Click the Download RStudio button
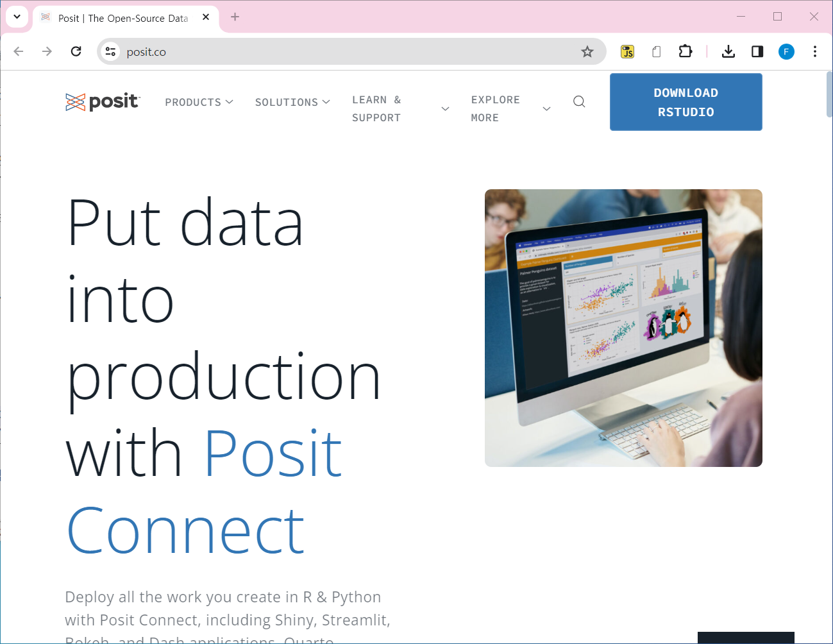This screenshot has height=644, width=833. coord(686,102)
